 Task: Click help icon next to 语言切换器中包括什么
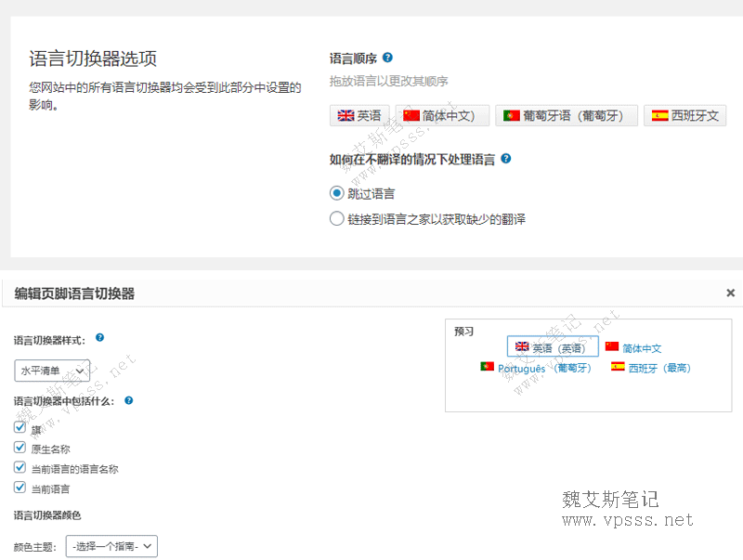129,400
